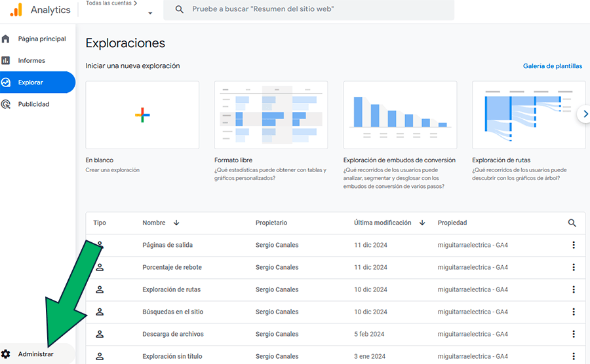The height and width of the screenshot is (364, 590).
Task: Select Publicidad in the sidebar
Action: pos(33,104)
